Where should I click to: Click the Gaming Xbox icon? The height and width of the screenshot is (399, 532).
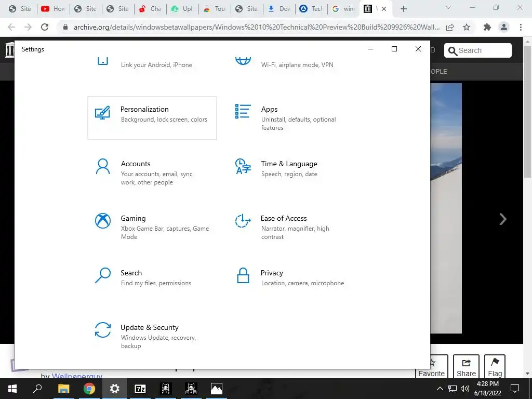click(102, 221)
